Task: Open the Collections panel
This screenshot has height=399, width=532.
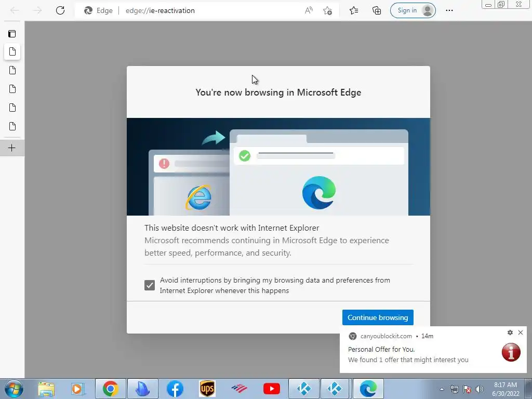Action: 377,10
